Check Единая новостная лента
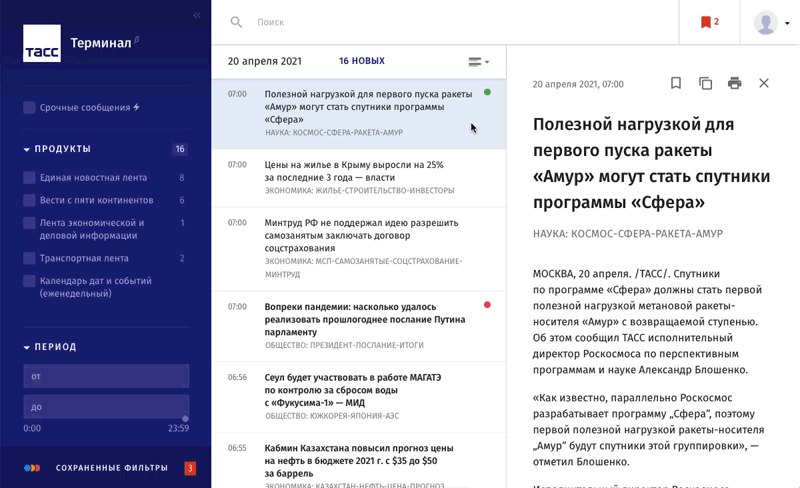 (x=29, y=178)
